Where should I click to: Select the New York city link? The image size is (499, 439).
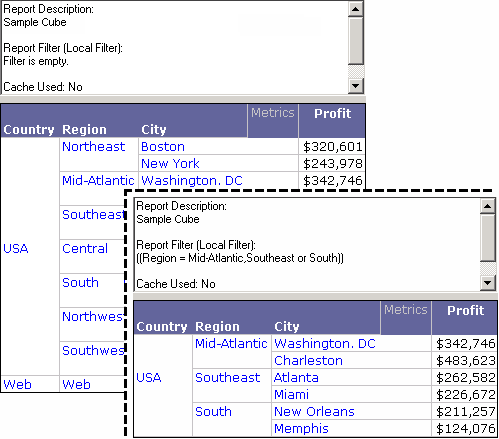click(x=170, y=164)
